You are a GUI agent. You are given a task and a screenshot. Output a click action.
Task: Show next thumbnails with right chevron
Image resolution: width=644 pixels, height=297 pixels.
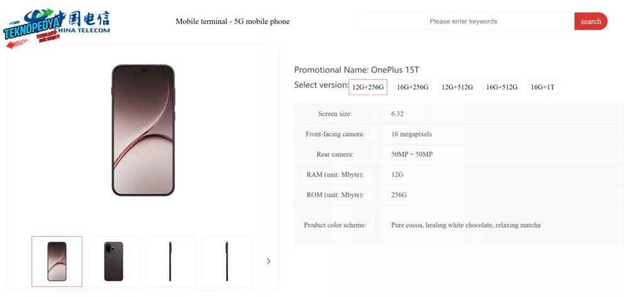(269, 261)
